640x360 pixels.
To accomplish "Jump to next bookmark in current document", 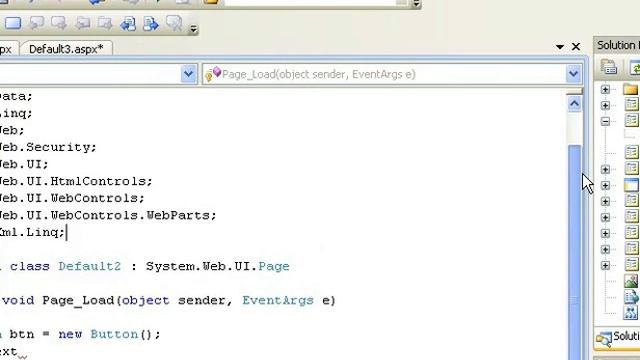I will (x=151, y=24).
